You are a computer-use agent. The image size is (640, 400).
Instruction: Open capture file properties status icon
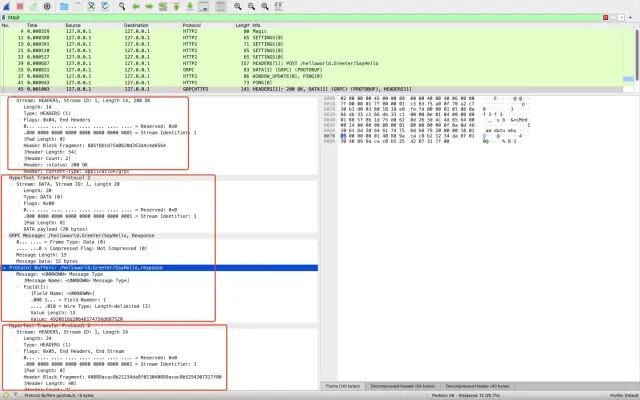(15, 396)
